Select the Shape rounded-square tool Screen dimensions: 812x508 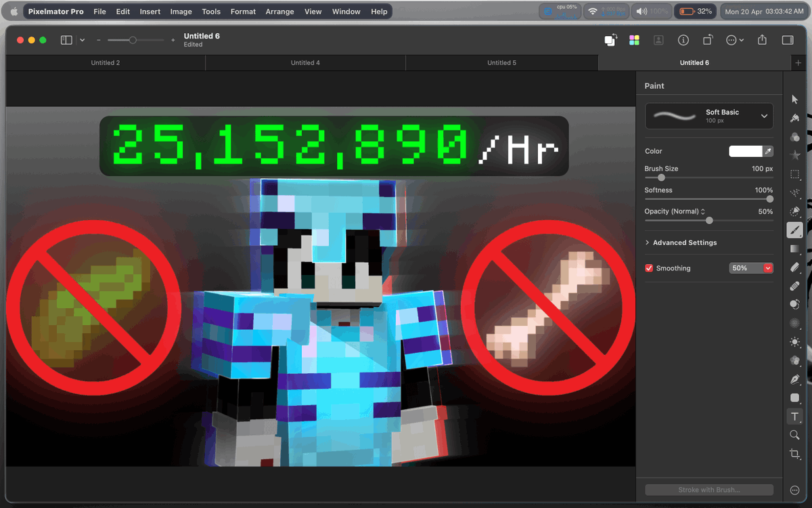(795, 398)
